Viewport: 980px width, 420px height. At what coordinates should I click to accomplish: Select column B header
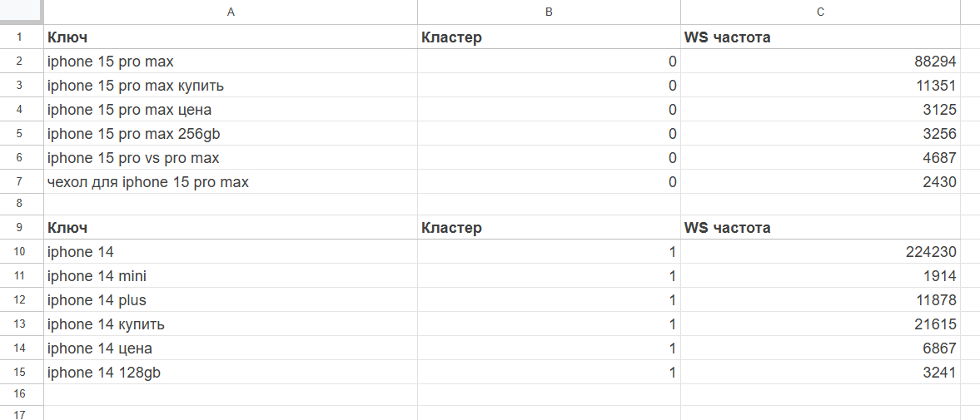pyautogui.click(x=549, y=12)
